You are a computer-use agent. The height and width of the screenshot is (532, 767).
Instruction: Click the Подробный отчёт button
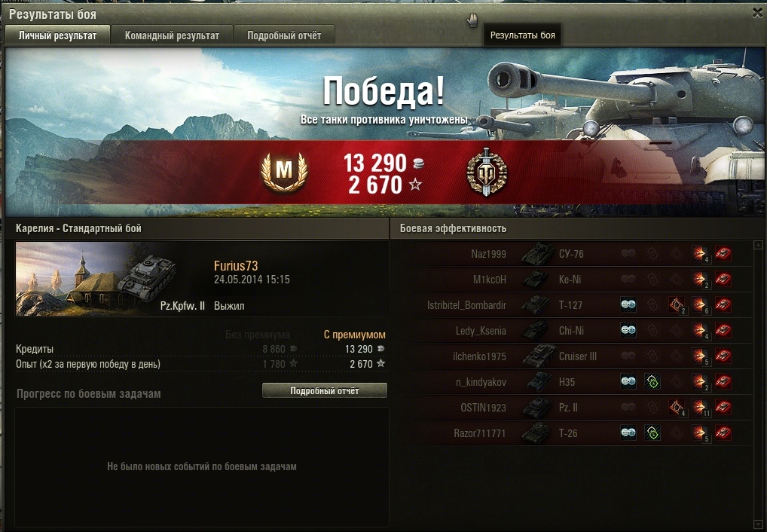pyautogui.click(x=324, y=390)
